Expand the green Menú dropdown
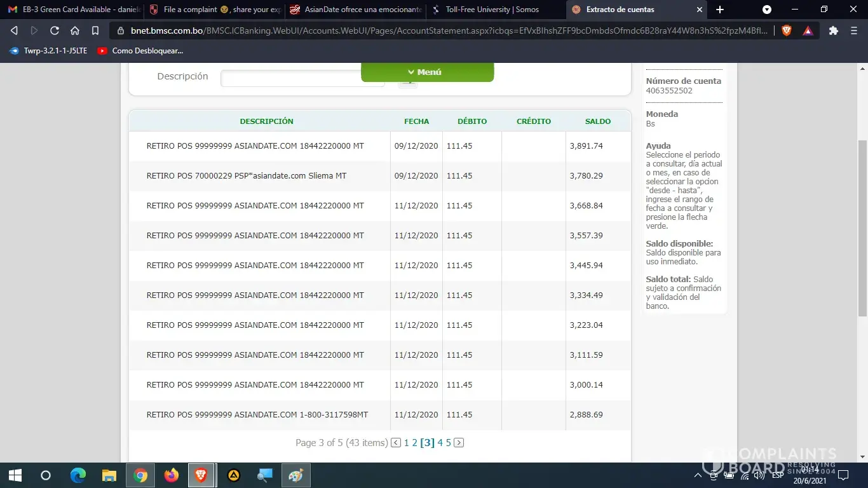This screenshot has width=868, height=488. coord(427,72)
